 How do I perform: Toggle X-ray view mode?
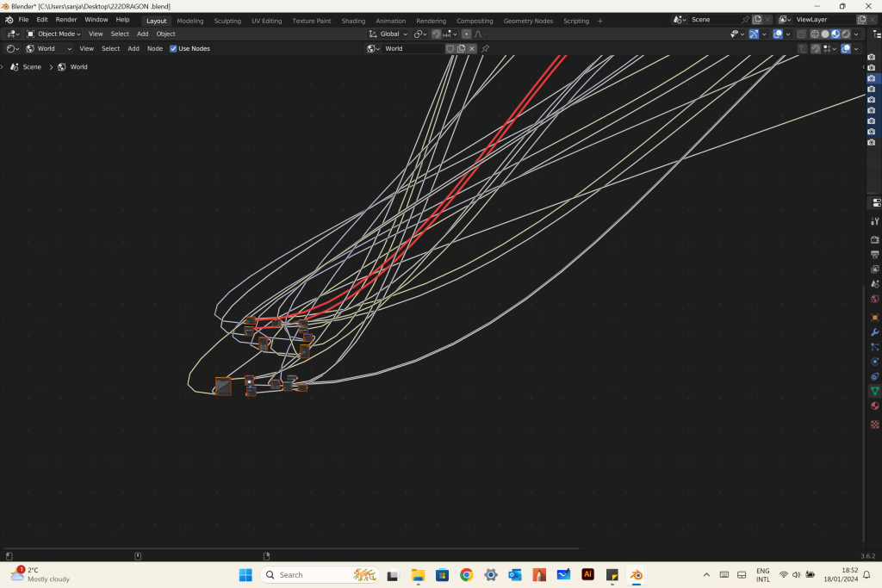(802, 34)
